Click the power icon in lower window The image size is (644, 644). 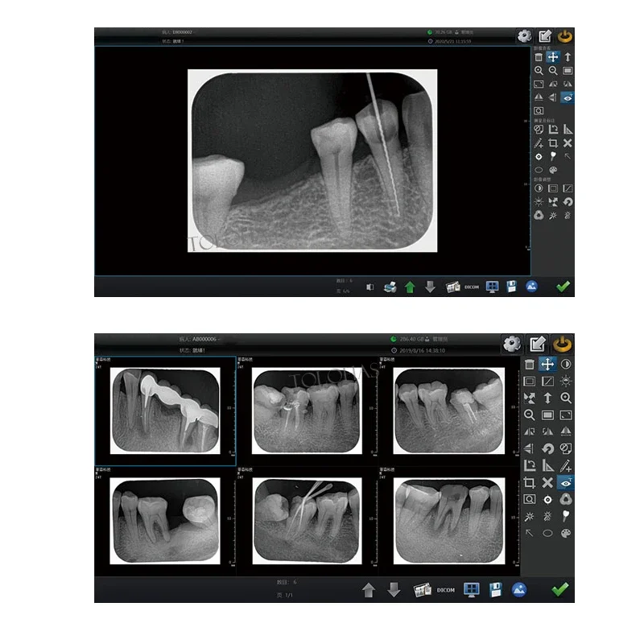click(562, 344)
